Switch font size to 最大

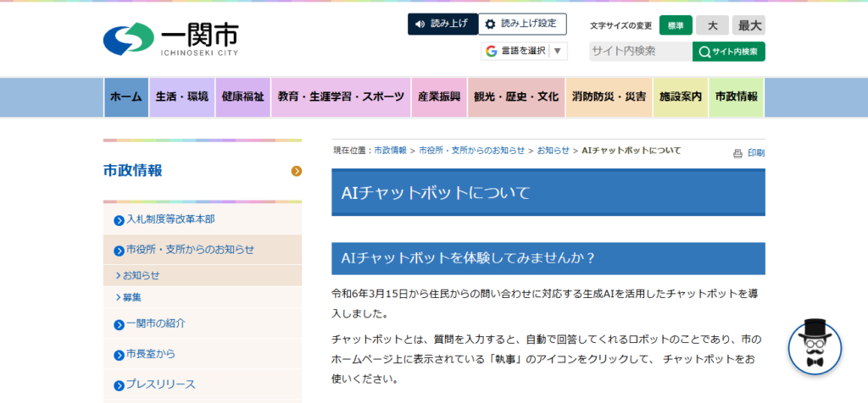point(748,25)
